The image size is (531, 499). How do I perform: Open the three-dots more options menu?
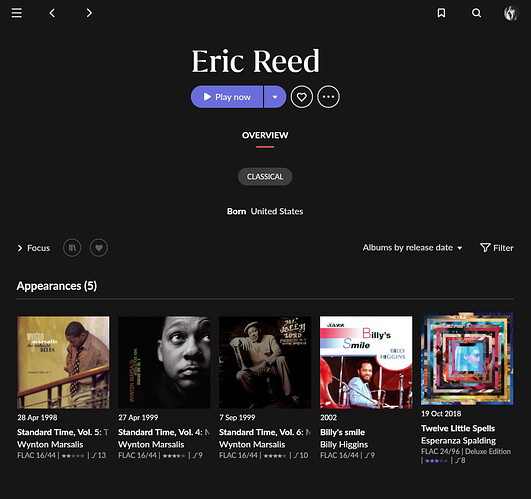(x=328, y=97)
